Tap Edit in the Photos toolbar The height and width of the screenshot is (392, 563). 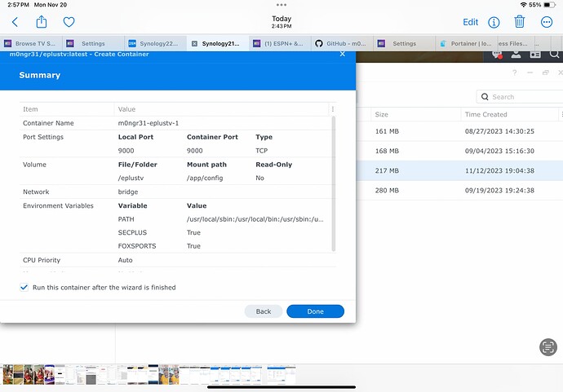tap(470, 22)
